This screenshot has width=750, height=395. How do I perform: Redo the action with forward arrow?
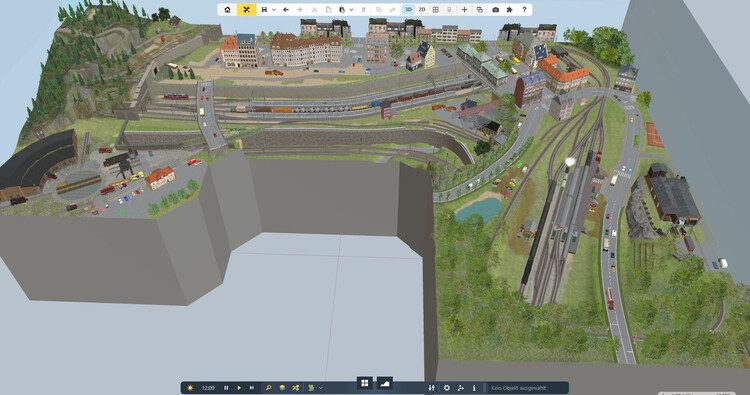(299, 10)
